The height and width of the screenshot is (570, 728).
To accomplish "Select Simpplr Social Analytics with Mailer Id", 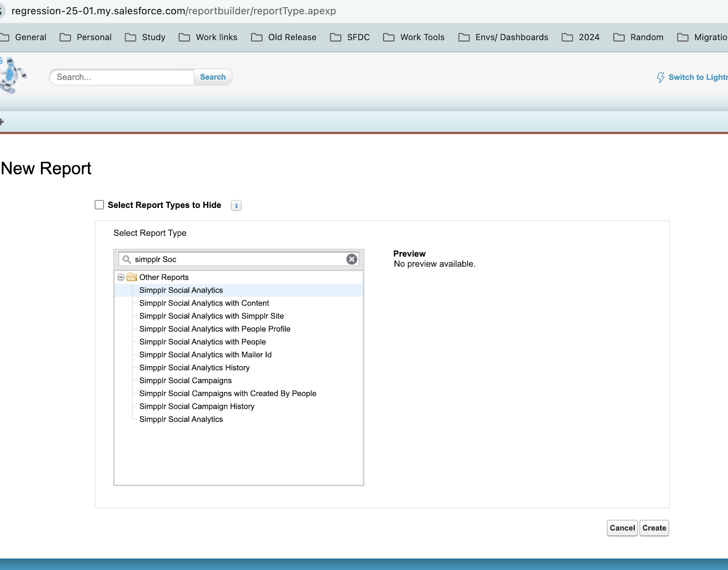I will click(205, 355).
